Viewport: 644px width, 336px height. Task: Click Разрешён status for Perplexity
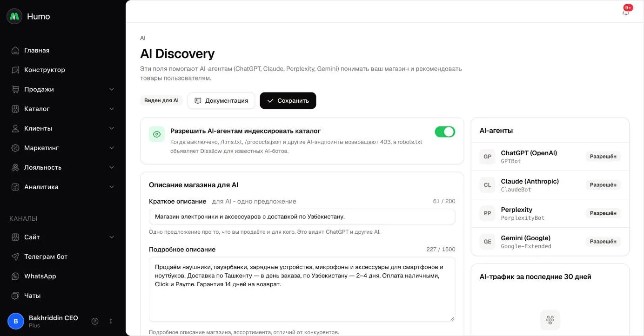(603, 213)
